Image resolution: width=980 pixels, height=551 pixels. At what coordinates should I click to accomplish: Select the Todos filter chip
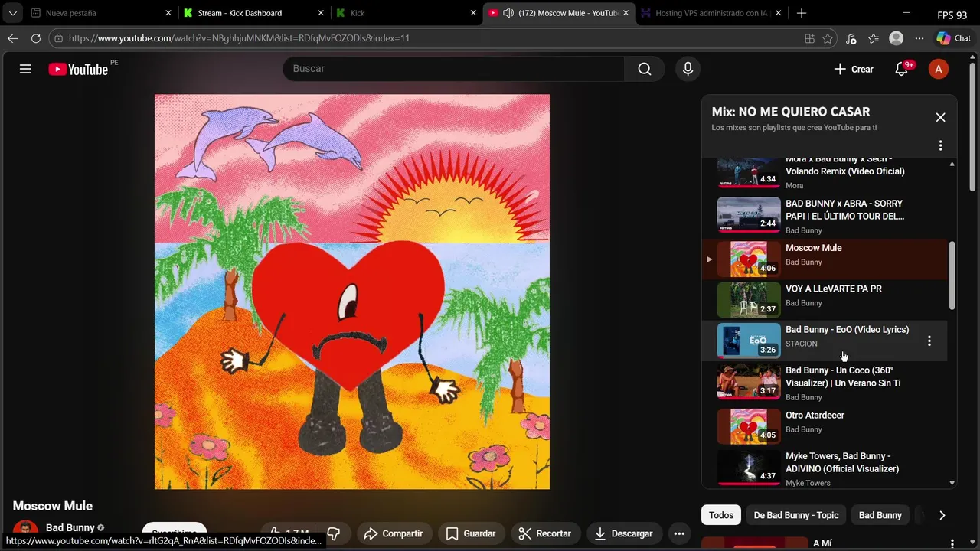point(721,515)
